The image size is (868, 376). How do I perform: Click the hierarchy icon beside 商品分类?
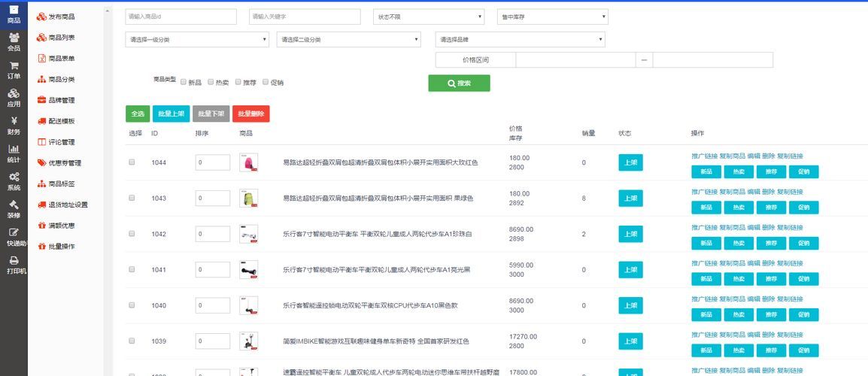41,79
